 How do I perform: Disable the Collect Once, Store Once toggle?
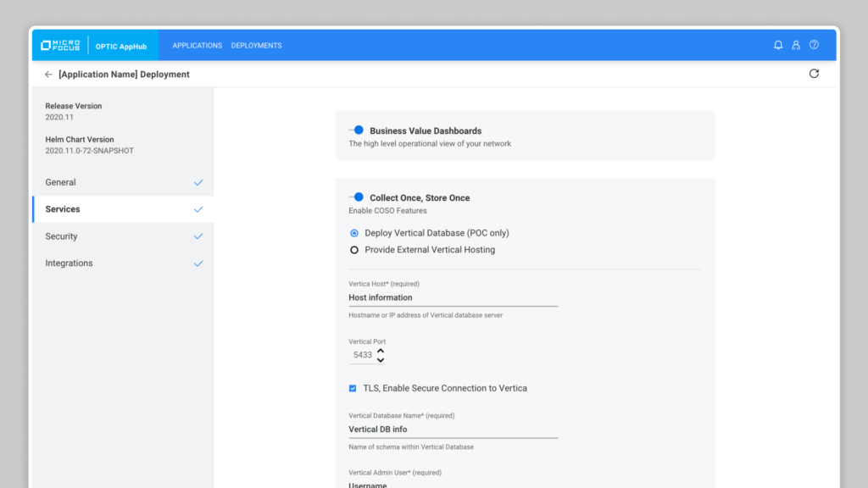tap(357, 197)
